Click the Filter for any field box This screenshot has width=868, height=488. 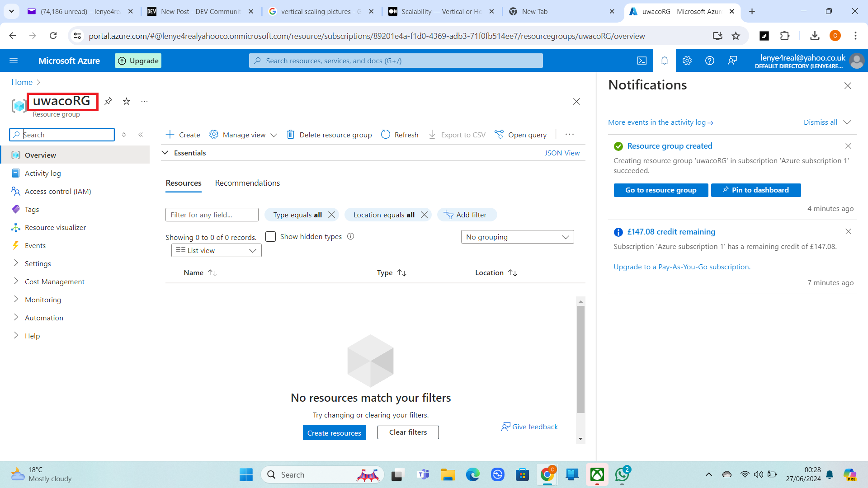(x=212, y=215)
